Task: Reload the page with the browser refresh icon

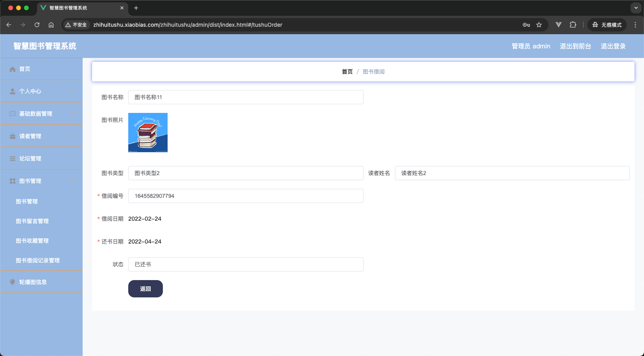Action: [x=37, y=25]
